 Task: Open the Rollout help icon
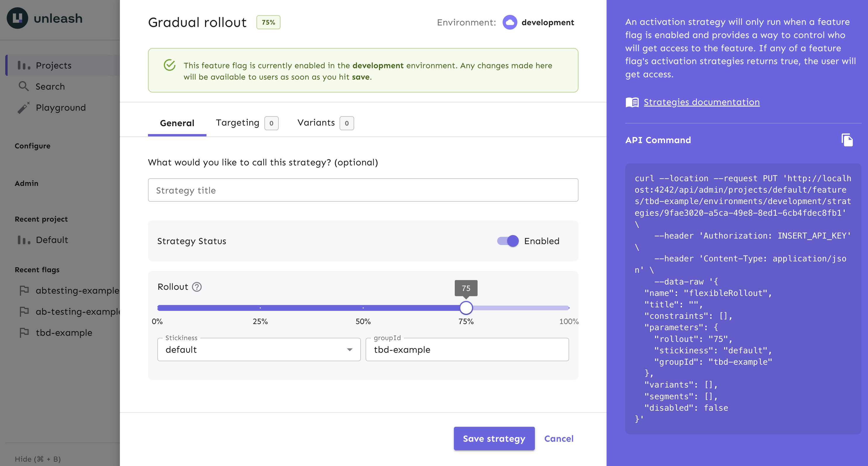click(197, 287)
